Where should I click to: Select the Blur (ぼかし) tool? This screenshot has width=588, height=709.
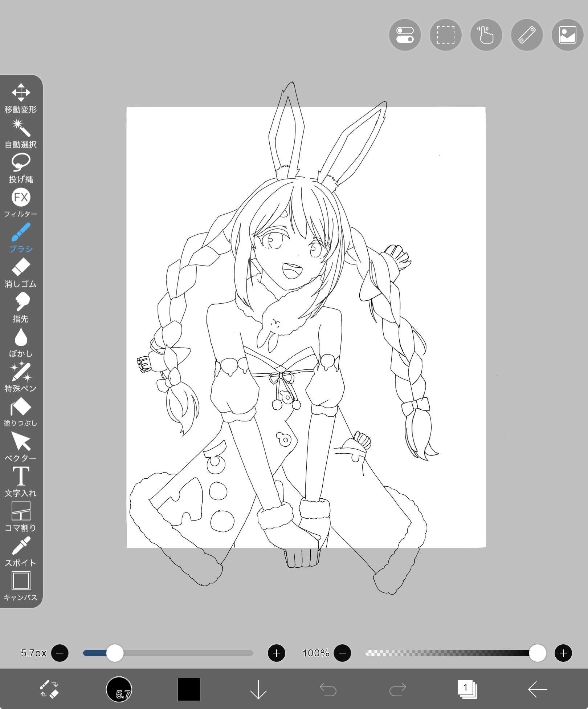point(21,342)
